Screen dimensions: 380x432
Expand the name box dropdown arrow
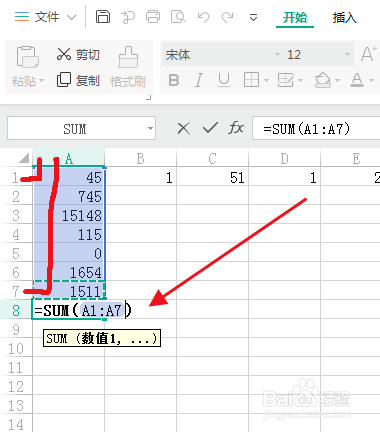[x=151, y=129]
